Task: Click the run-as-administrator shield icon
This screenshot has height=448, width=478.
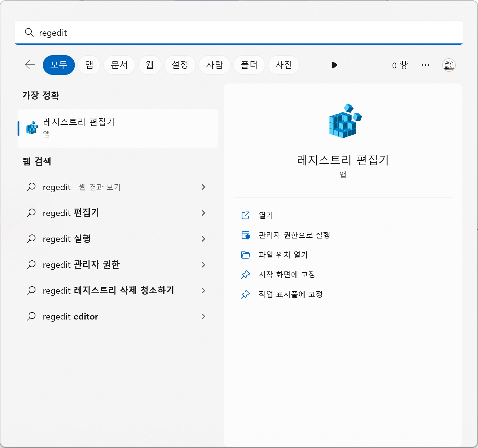Action: [246, 235]
